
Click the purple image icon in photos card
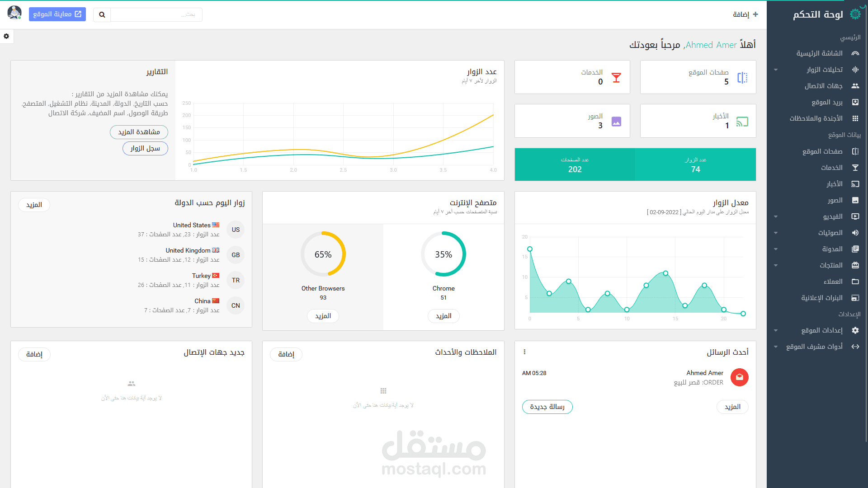click(x=616, y=122)
